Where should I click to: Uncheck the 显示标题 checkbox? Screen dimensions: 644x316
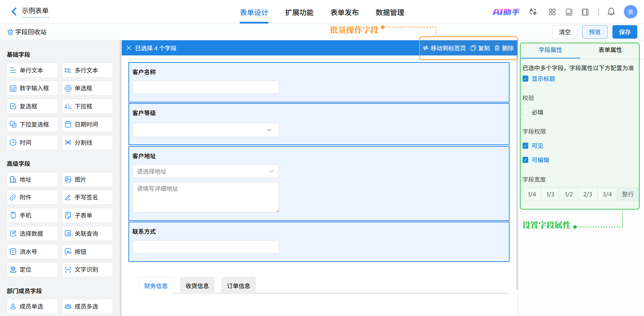point(525,79)
